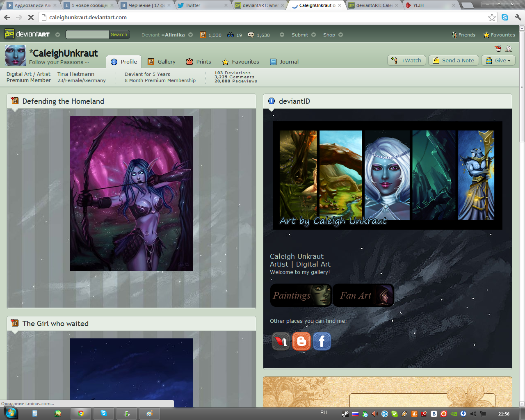This screenshot has height=420, width=525.
Task: Go back to the previous page
Action: click(7, 17)
